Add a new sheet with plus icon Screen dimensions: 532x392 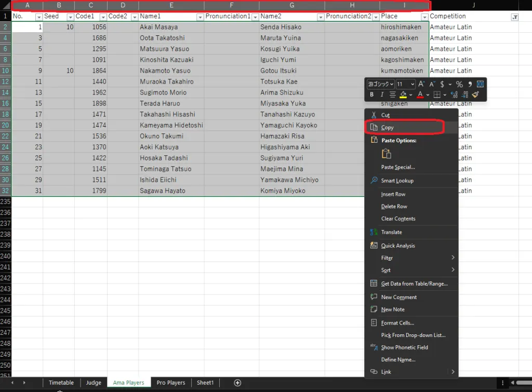237,383
